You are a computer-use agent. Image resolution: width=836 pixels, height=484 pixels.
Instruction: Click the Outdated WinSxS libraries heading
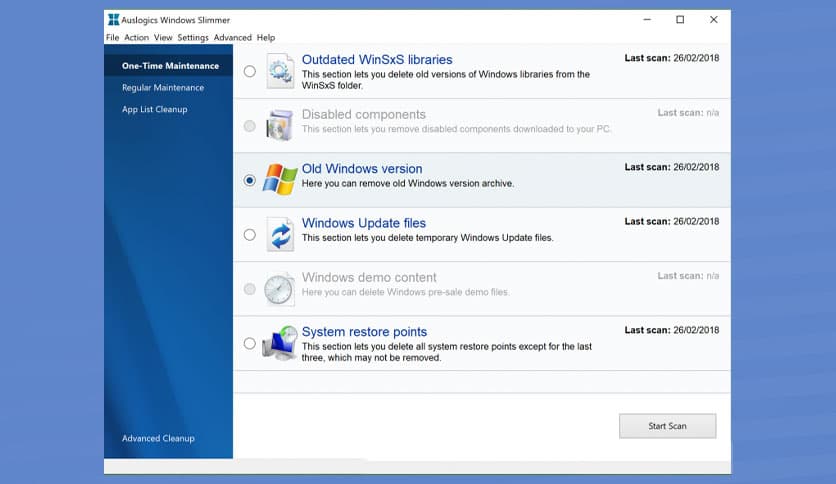coord(377,60)
